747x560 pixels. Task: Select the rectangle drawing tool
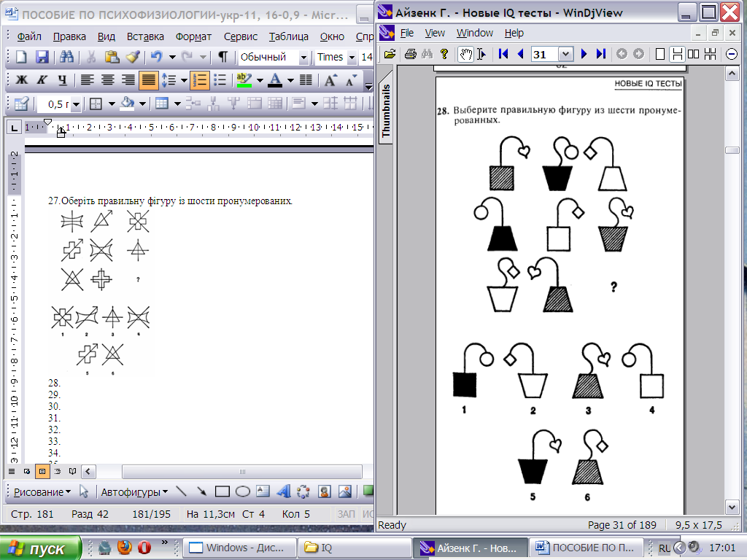(x=222, y=491)
